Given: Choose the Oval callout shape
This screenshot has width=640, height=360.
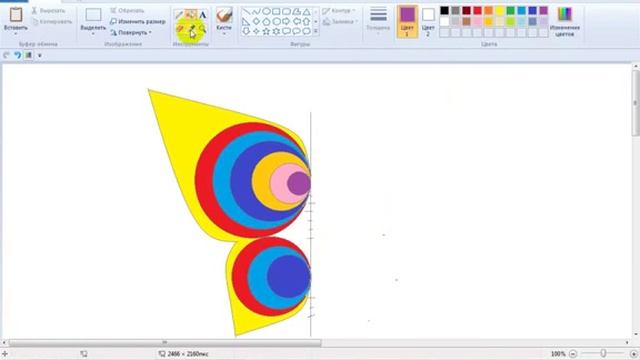Looking at the screenshot, I should coord(296,31).
